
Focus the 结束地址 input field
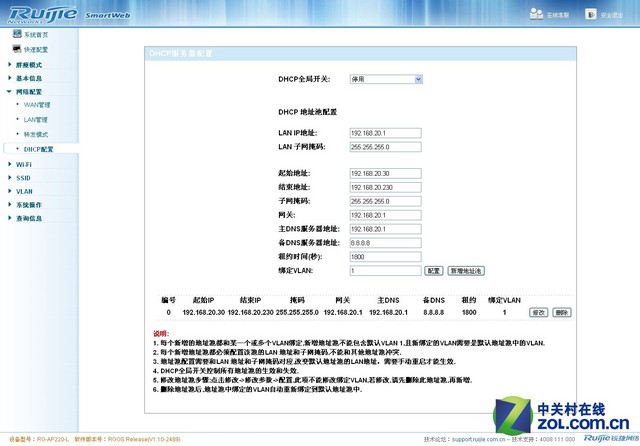click(385, 187)
